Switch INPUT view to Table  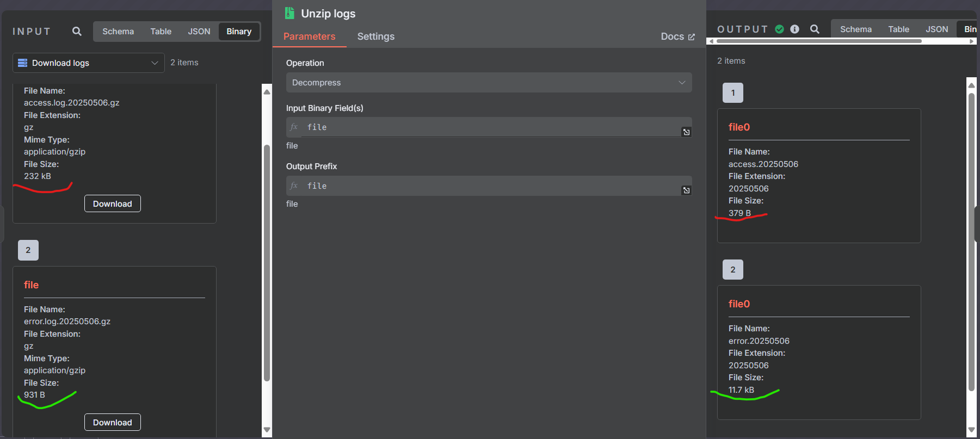click(x=161, y=32)
